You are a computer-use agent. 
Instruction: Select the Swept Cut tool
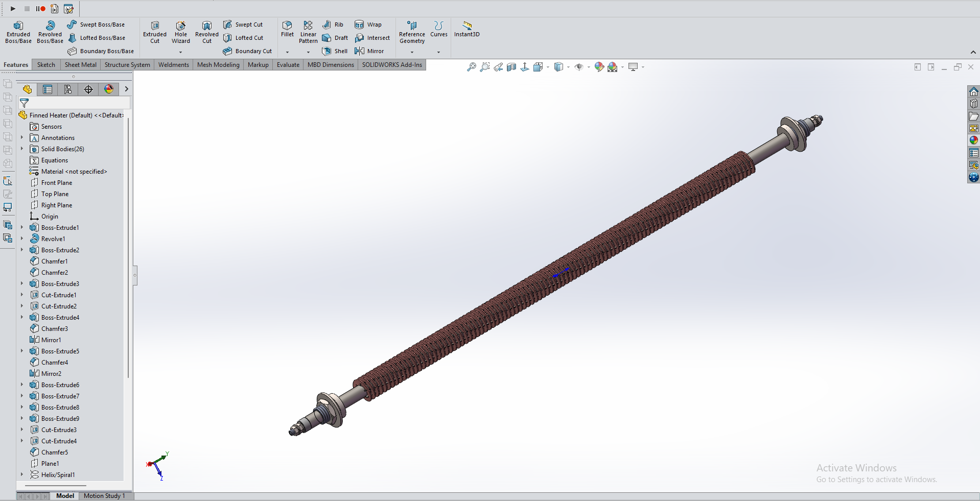pyautogui.click(x=243, y=25)
